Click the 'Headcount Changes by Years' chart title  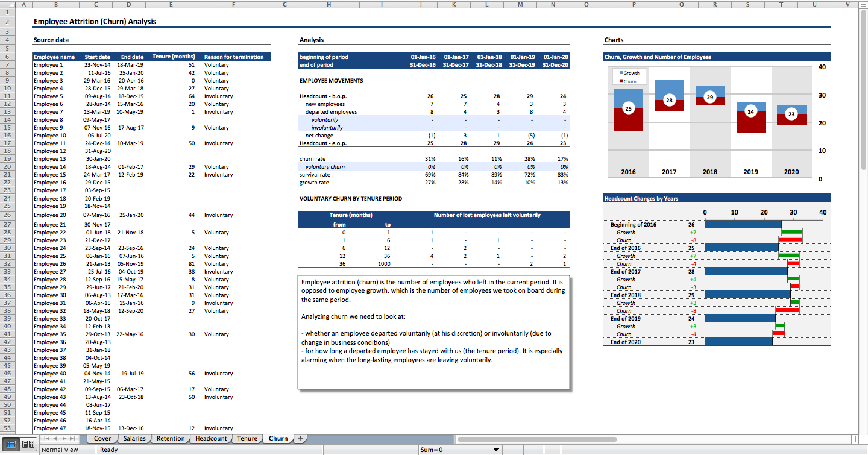tap(641, 198)
